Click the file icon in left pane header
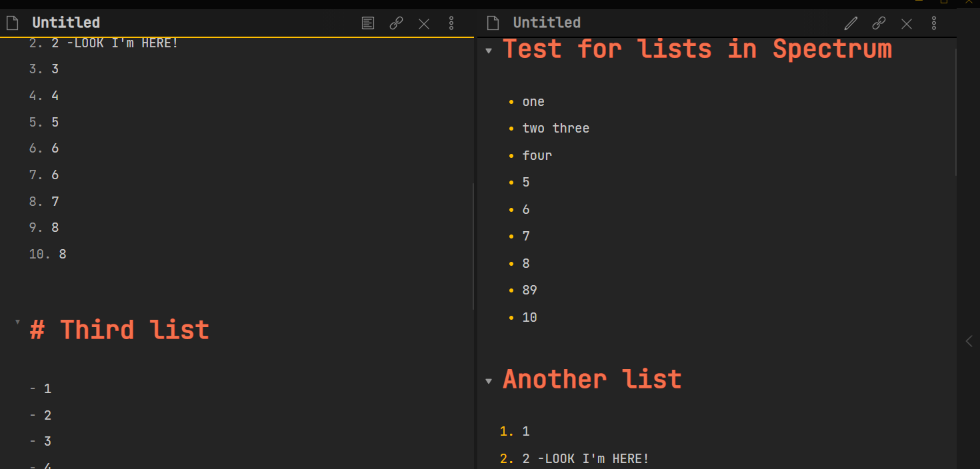The image size is (980, 469). (x=12, y=23)
